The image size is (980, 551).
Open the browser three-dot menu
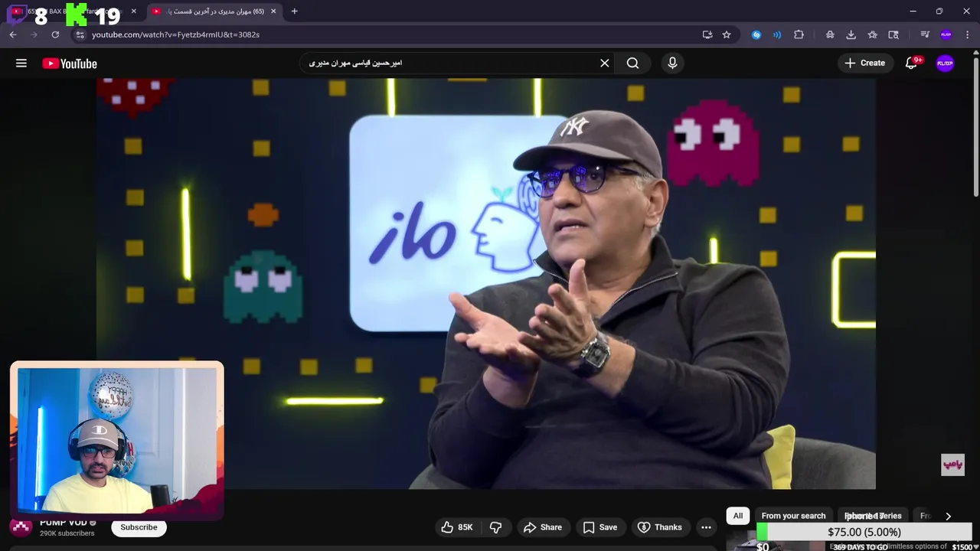tap(968, 34)
